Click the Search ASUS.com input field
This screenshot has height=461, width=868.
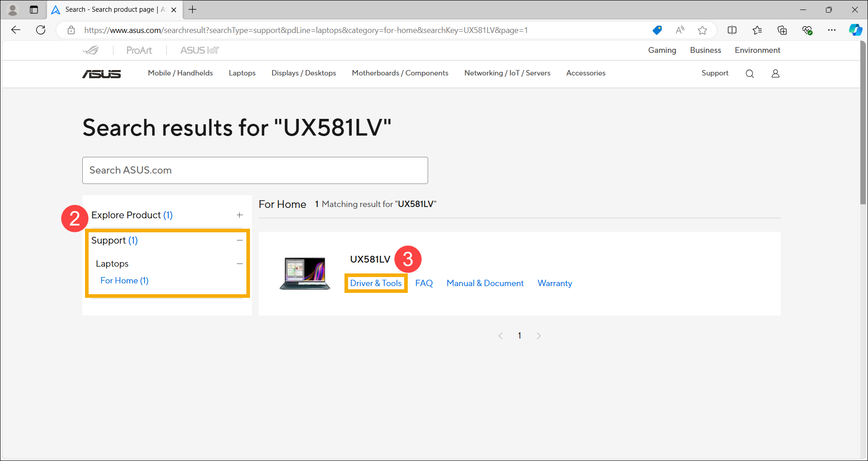(255, 170)
